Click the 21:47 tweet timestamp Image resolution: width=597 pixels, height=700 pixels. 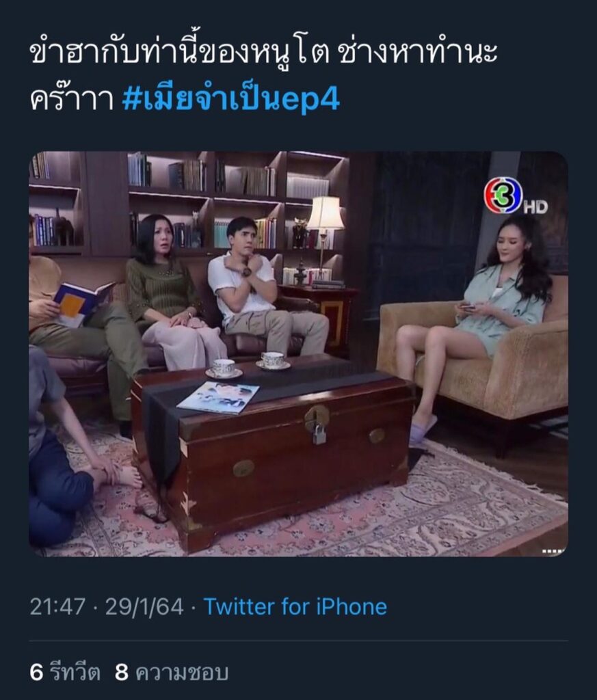pyautogui.click(x=57, y=607)
